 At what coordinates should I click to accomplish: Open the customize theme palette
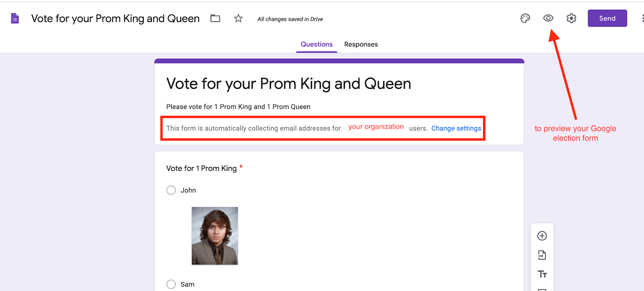tap(525, 18)
